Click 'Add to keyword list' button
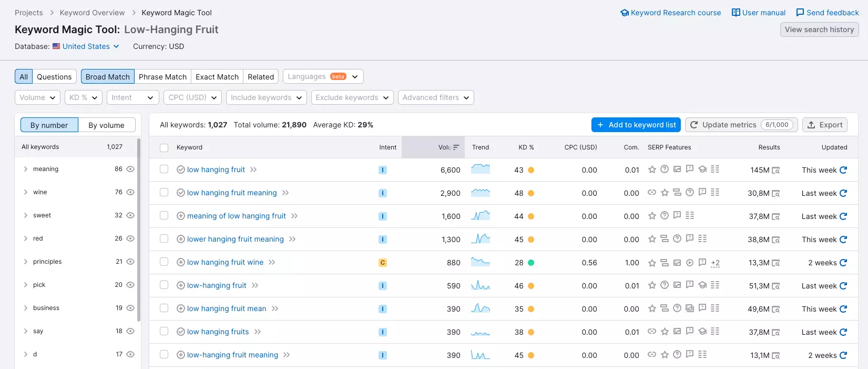The image size is (868, 369). pyautogui.click(x=636, y=125)
